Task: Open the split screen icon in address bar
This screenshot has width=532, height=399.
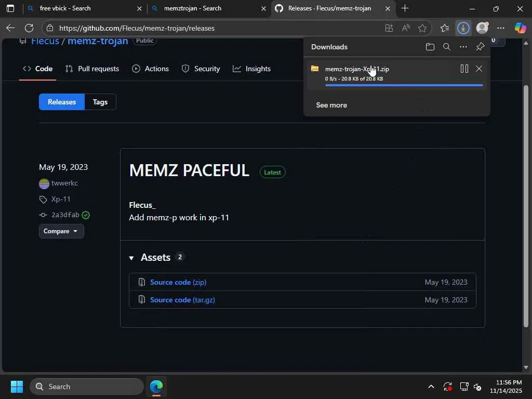Action: click(389, 28)
